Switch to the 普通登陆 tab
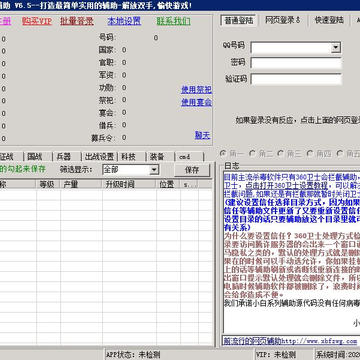This screenshot has height=360, width=360. [239, 20]
